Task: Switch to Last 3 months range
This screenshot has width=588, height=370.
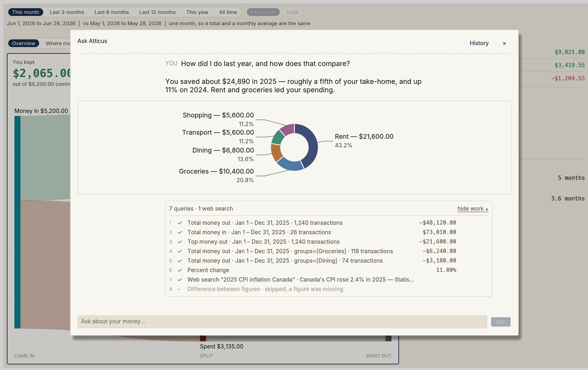Action: click(x=67, y=12)
